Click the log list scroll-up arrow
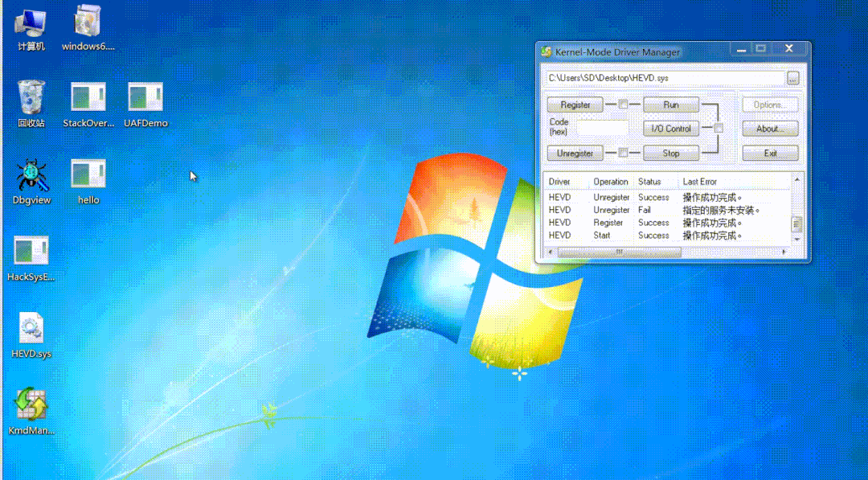 (x=797, y=179)
